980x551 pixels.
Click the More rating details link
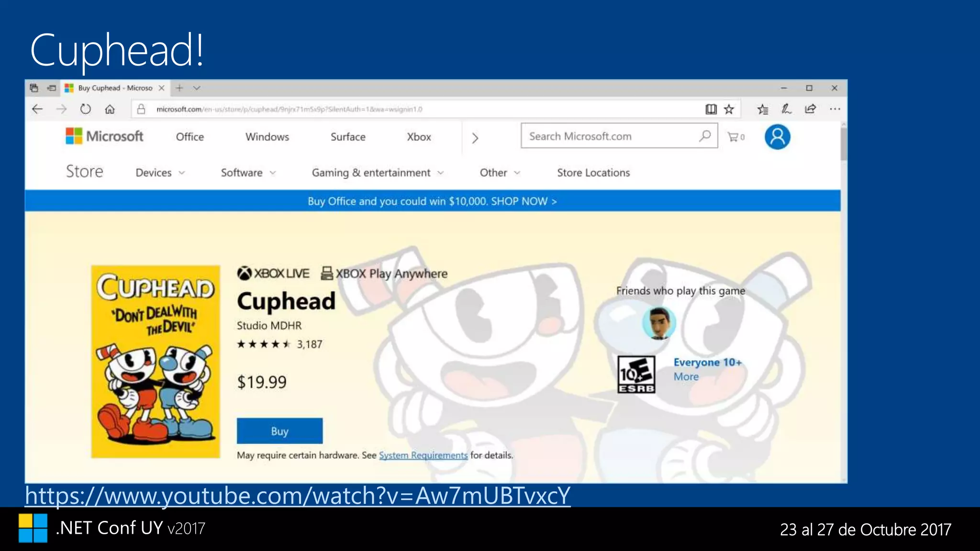[686, 376]
